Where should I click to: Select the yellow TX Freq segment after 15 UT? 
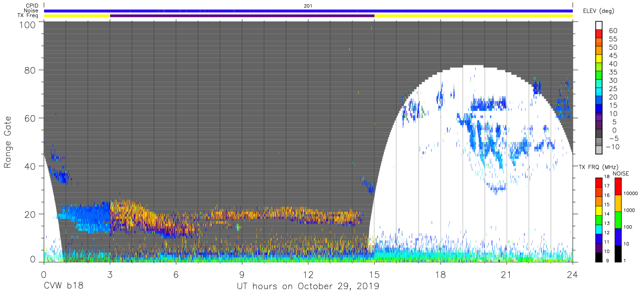[474, 16]
